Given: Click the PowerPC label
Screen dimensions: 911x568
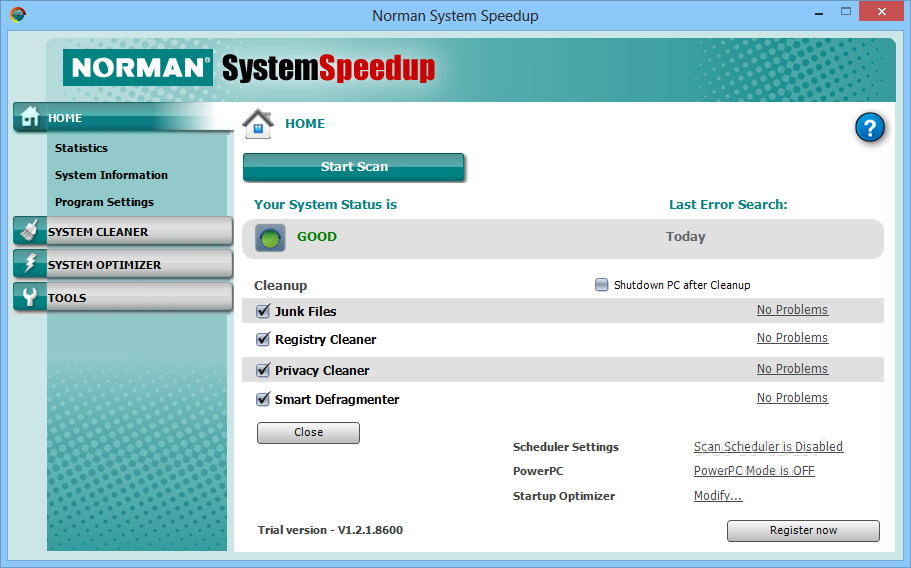Looking at the screenshot, I should pyautogui.click(x=538, y=471).
